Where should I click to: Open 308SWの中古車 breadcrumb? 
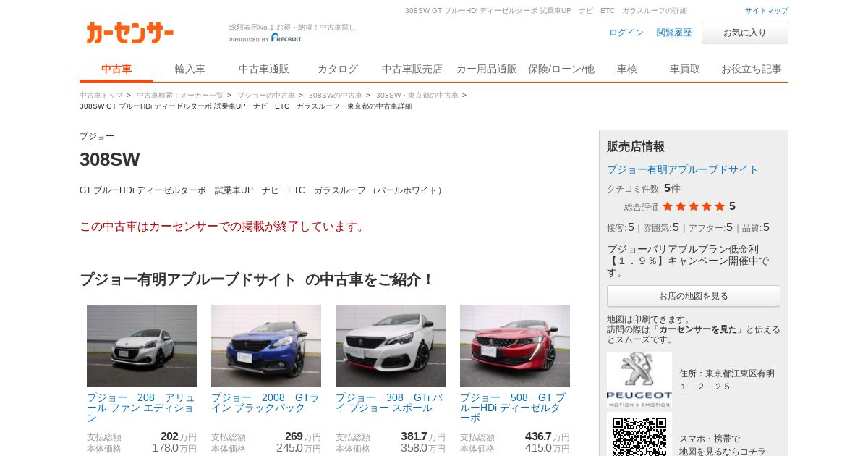tap(336, 95)
